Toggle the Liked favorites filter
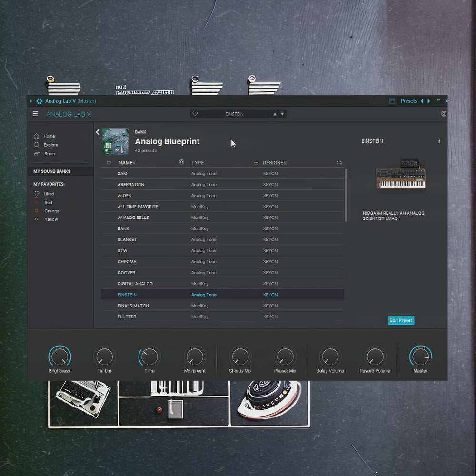476x476 pixels. pyautogui.click(x=48, y=193)
